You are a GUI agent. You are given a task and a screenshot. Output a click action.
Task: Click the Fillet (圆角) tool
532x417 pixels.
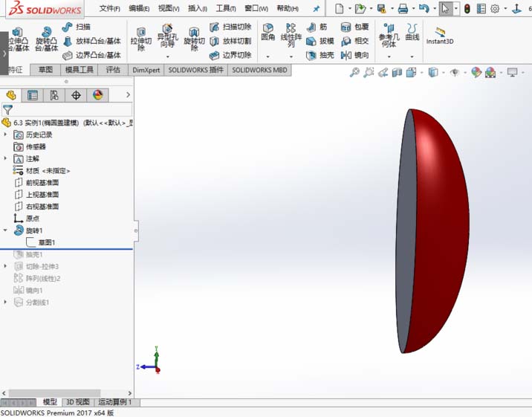point(267,32)
